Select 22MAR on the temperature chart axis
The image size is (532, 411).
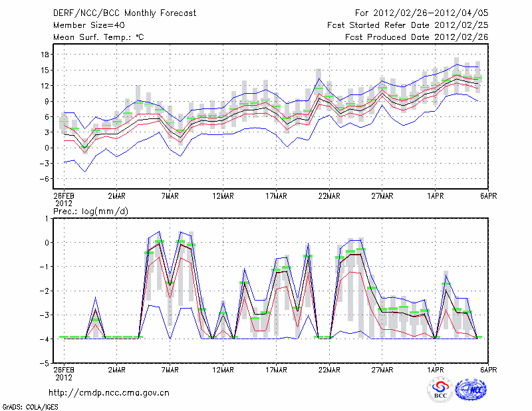(x=329, y=196)
